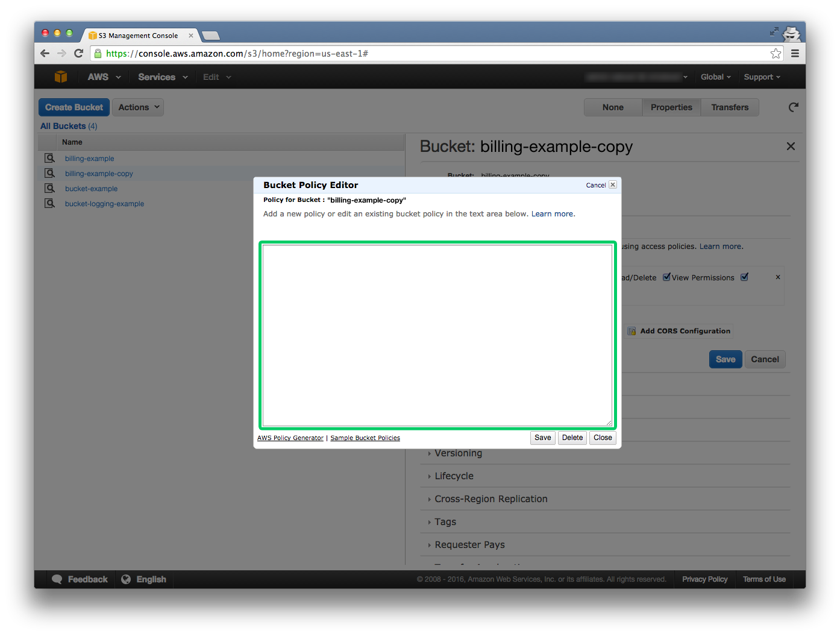Click the magnifier icon beside bucket-logging-example
Image resolution: width=840 pixels, height=636 pixels.
point(50,203)
